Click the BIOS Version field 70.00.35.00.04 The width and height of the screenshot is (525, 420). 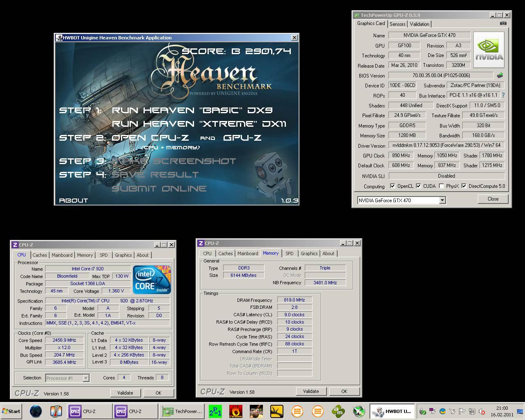(x=441, y=75)
